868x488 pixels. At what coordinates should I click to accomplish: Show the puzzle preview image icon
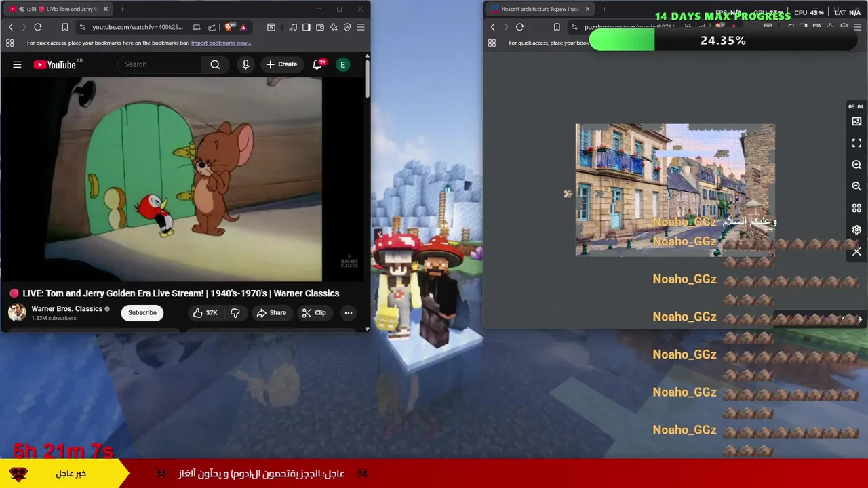point(856,121)
